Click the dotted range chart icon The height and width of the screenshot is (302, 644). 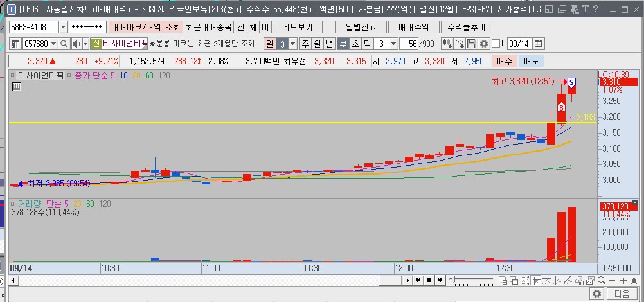(x=524, y=281)
